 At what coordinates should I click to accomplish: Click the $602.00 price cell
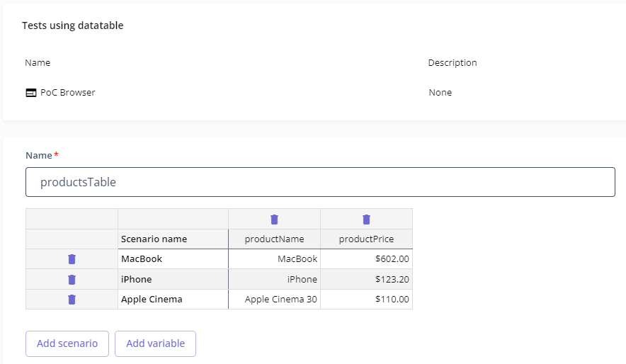pos(366,259)
